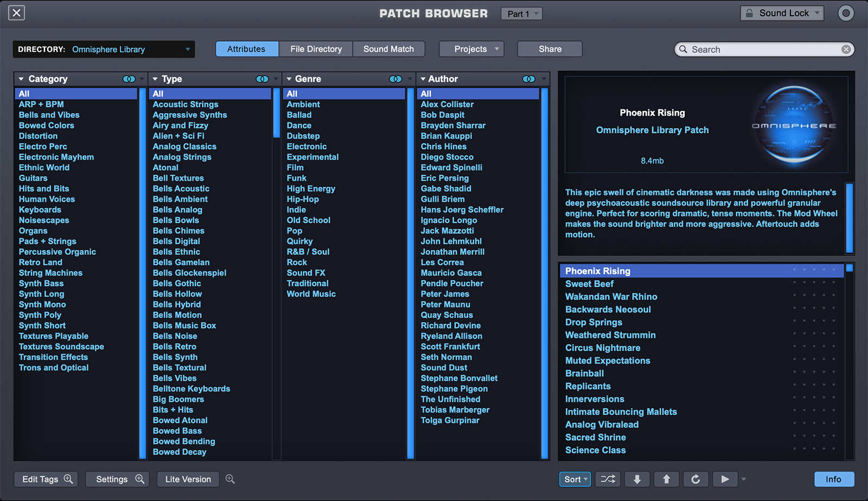Click into the Search input field
The width and height of the screenshot is (868, 501).
[764, 49]
